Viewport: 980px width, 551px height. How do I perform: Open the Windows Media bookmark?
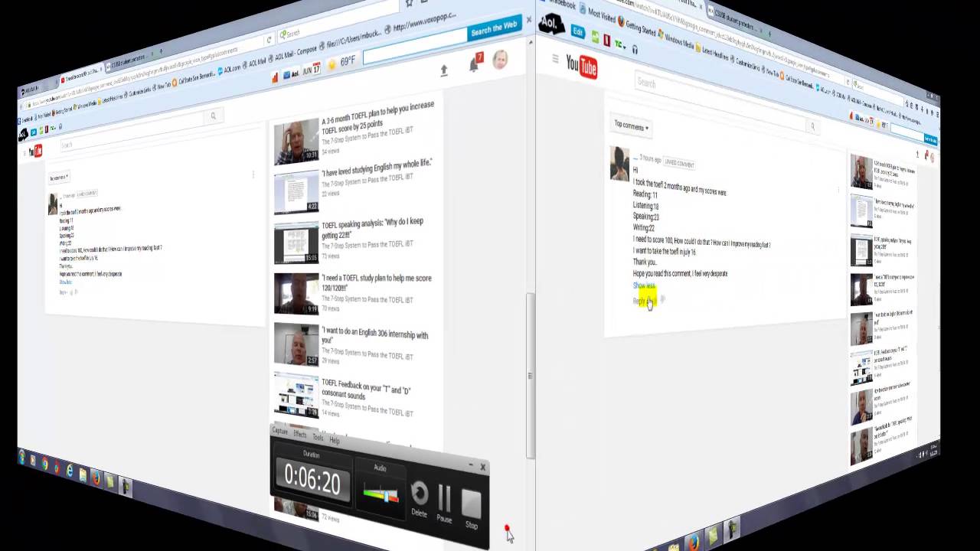tap(675, 38)
